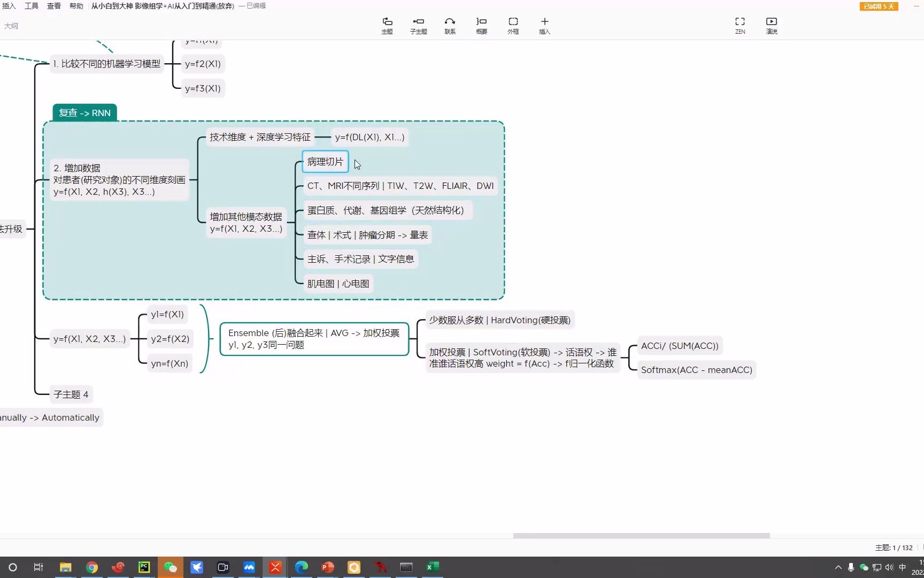The width and height of the screenshot is (924, 578).
Task: Select the 技术维度 + 深度学习特征 topic
Action: coord(260,137)
